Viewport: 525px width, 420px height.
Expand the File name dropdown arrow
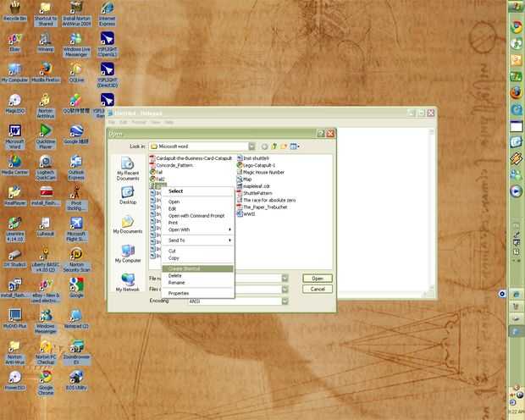tap(285, 278)
